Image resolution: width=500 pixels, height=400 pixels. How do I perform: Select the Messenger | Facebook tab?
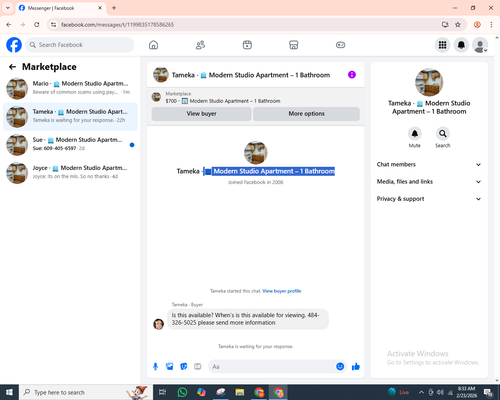coord(61,8)
